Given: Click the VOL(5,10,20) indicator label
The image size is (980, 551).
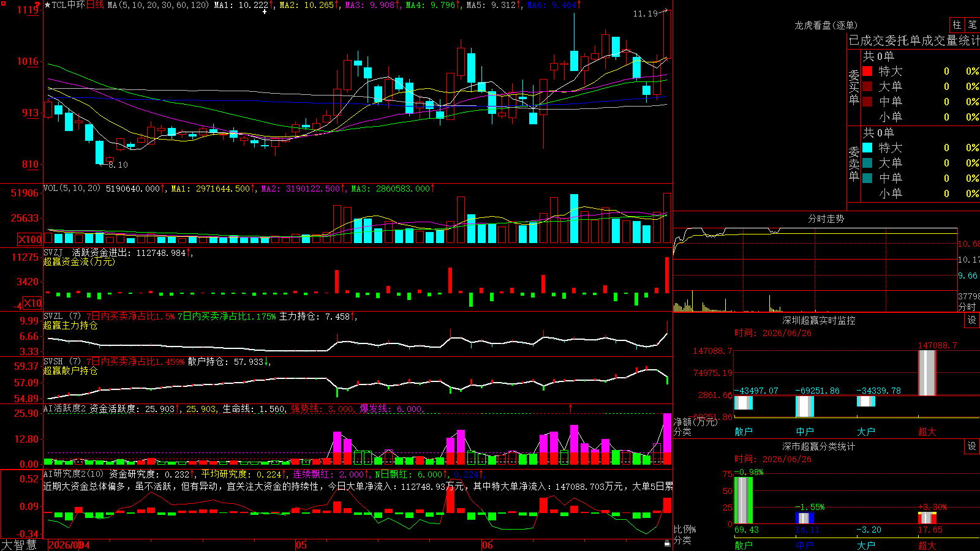Looking at the screenshot, I should (x=72, y=189).
